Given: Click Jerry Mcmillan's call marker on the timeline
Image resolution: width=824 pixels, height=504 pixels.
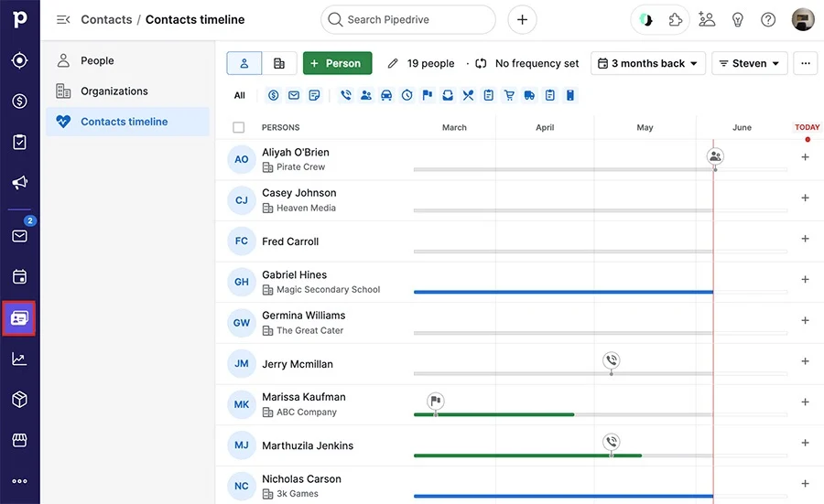Looking at the screenshot, I should coord(612,360).
